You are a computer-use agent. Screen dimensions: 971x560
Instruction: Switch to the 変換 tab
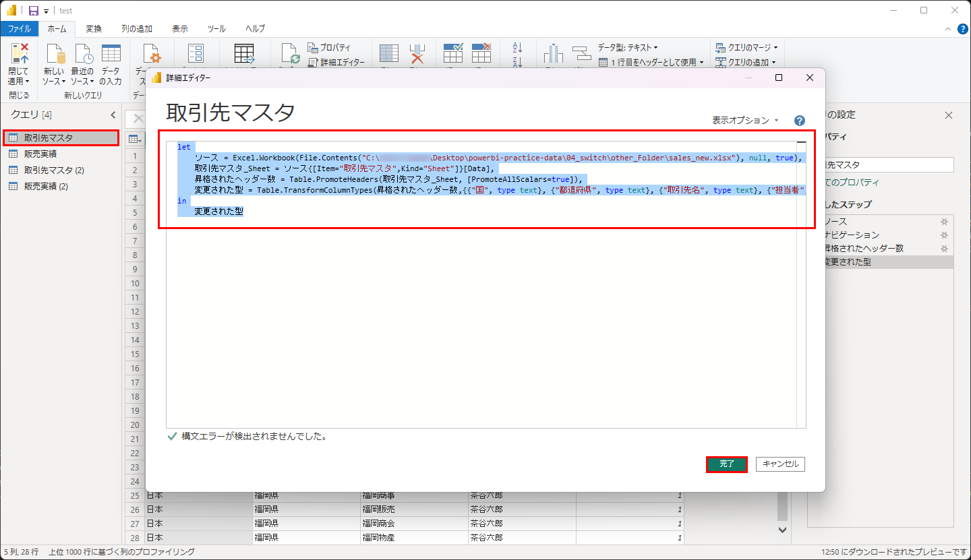[94, 29]
